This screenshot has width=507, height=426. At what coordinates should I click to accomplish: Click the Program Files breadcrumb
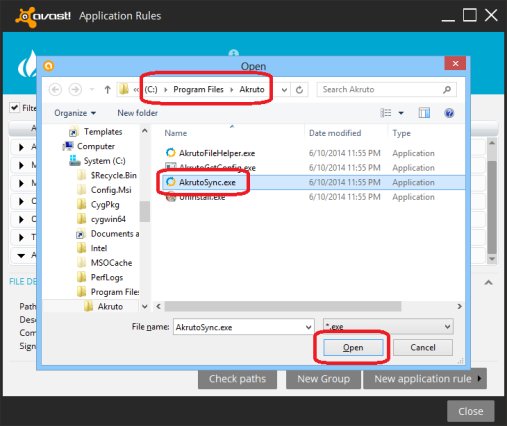198,89
